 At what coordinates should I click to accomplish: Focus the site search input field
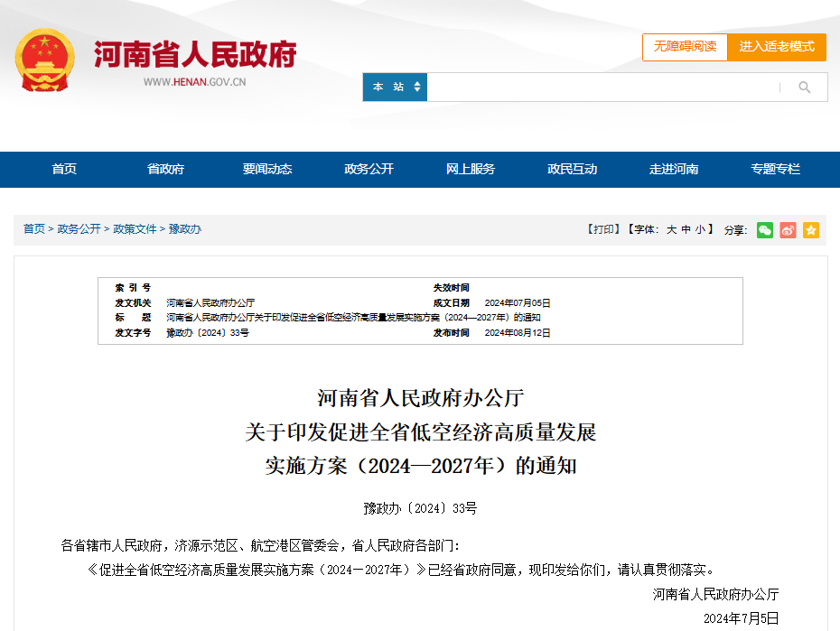[x=601, y=88]
